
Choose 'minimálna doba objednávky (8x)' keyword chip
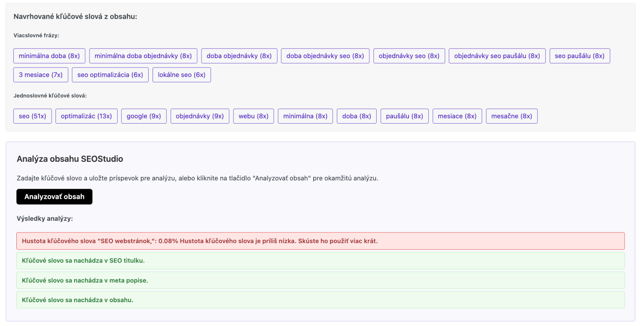pyautogui.click(x=143, y=56)
